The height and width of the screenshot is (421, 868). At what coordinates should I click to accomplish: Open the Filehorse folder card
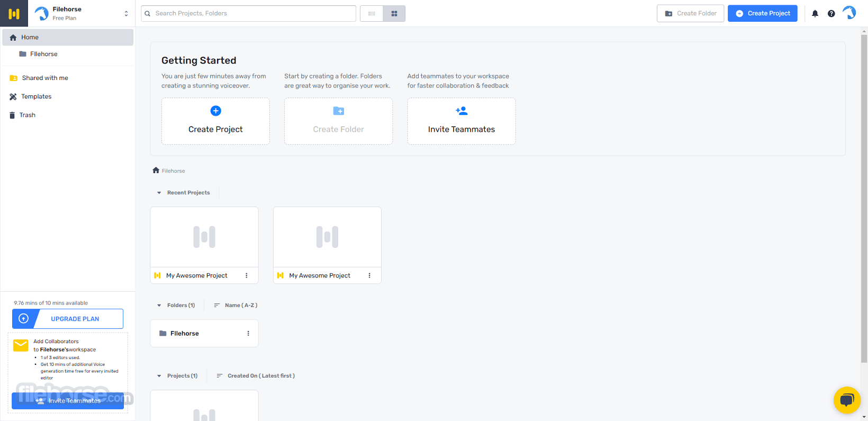(204, 333)
